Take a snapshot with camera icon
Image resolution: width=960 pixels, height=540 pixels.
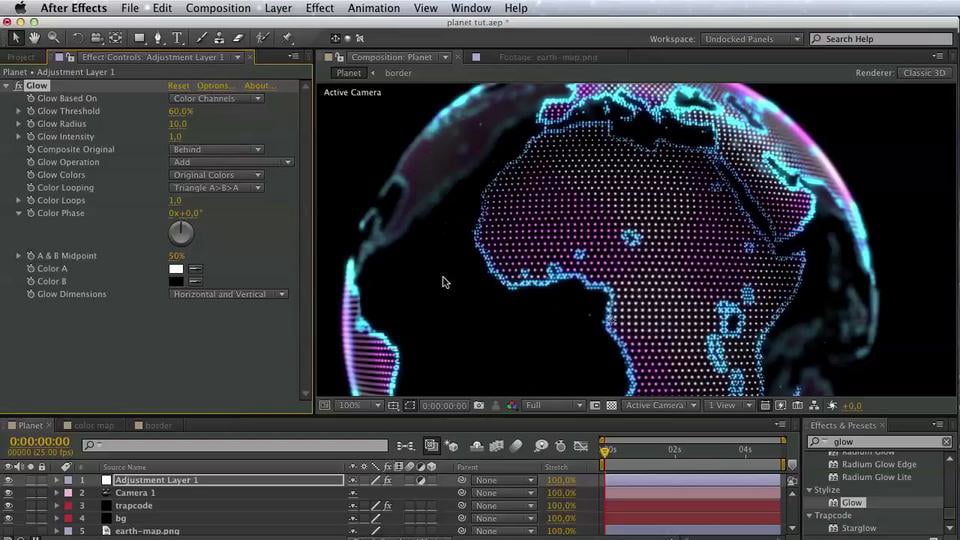click(479, 405)
